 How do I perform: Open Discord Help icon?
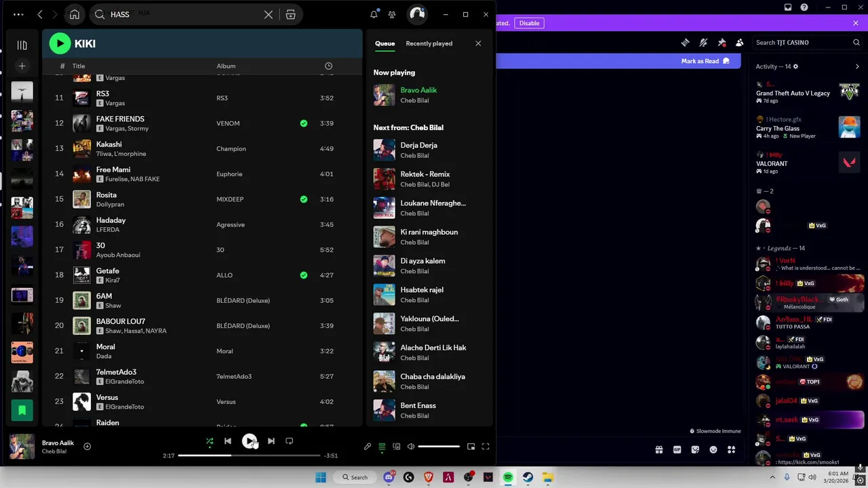point(804,7)
